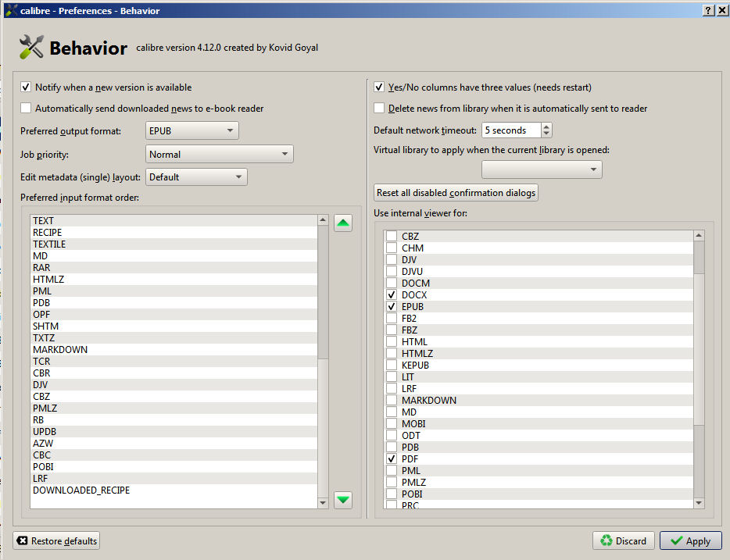Check the CBZ internal viewer box
730x560 pixels.
click(x=392, y=237)
